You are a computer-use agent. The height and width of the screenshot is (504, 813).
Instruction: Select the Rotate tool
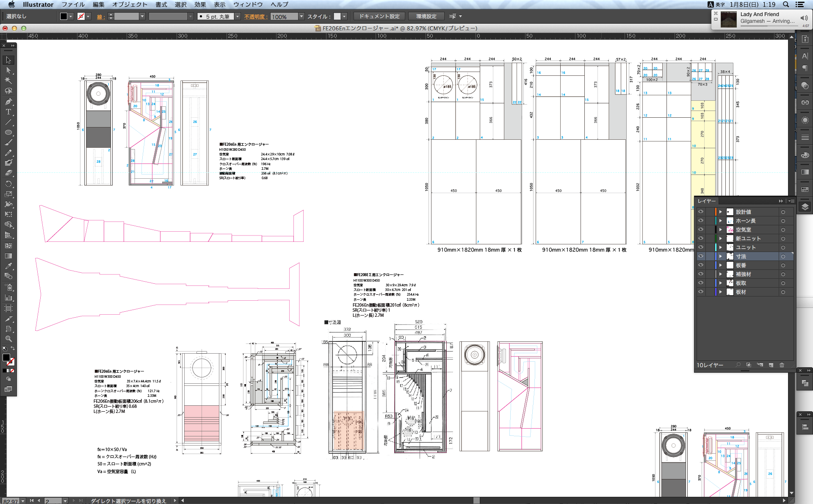click(8, 184)
